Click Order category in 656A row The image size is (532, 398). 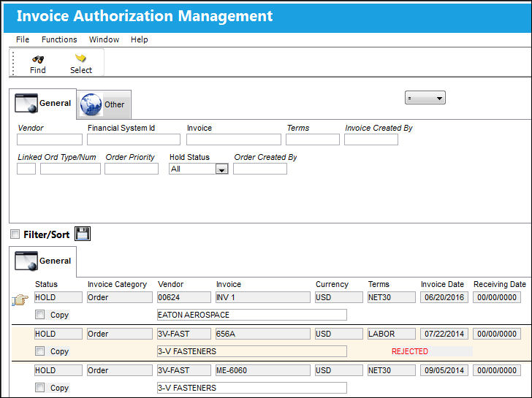click(120, 334)
